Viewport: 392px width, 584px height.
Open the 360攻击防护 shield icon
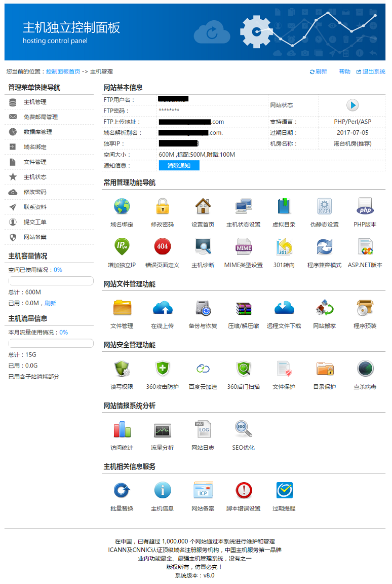pos(162,369)
